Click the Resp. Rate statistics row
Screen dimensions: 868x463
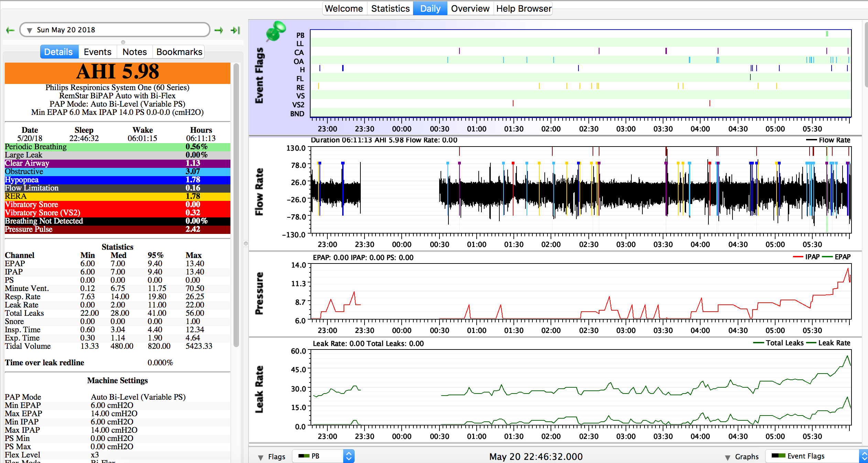117,297
